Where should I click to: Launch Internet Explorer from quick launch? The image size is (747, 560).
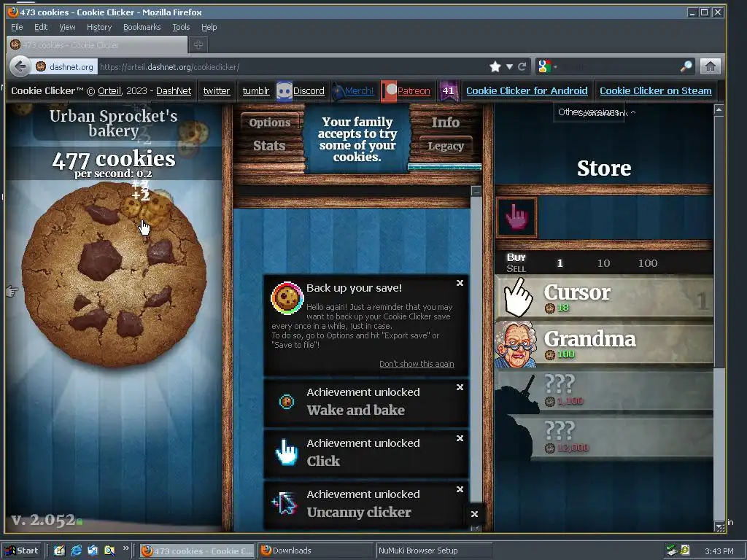pyautogui.click(x=76, y=551)
